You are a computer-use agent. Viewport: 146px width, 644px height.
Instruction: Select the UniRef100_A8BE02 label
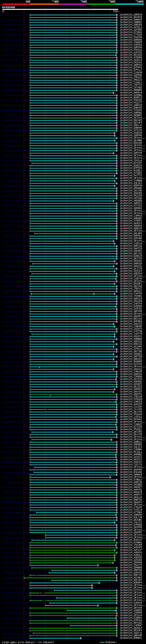[131, 442]
